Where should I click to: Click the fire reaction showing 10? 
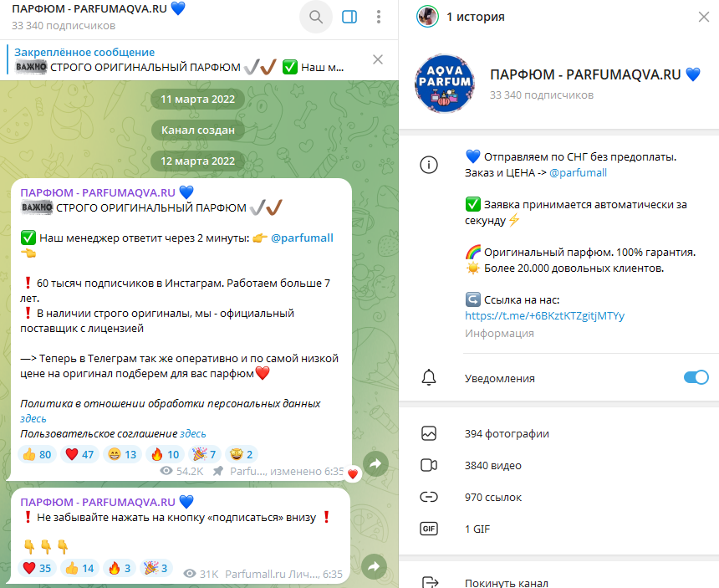(165, 454)
